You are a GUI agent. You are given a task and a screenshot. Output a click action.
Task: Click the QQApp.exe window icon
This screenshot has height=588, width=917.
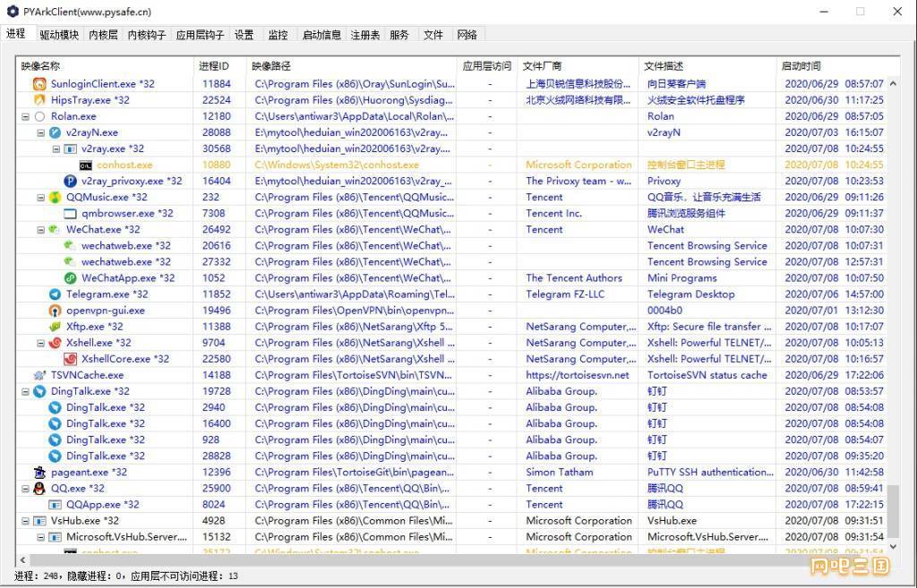(55, 505)
